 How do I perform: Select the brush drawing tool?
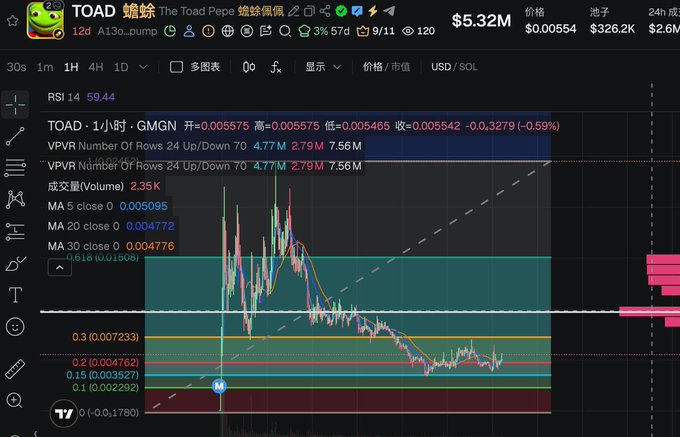[x=15, y=264]
